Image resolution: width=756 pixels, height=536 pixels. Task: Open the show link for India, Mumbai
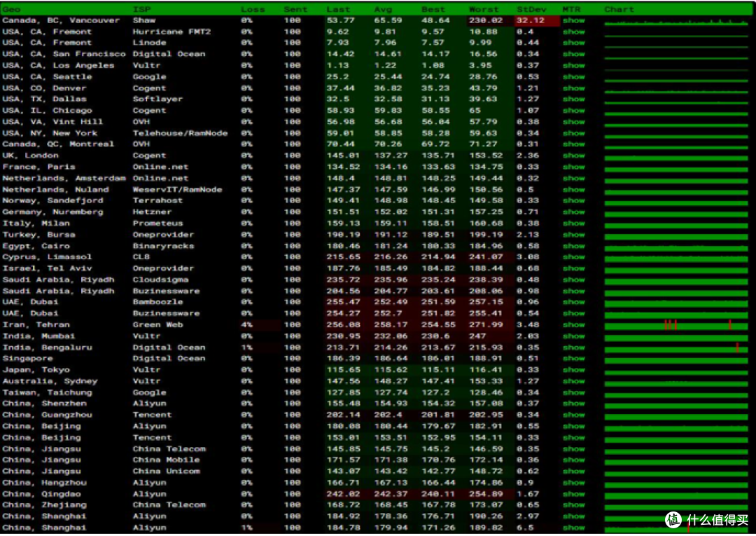(574, 336)
